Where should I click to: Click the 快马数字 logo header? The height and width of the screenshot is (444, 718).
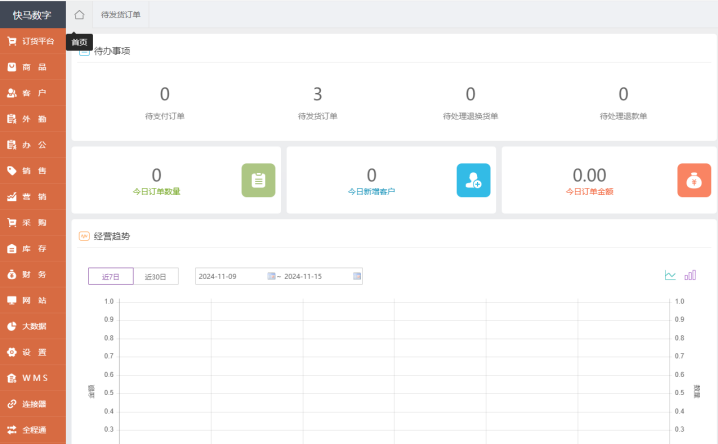point(33,15)
